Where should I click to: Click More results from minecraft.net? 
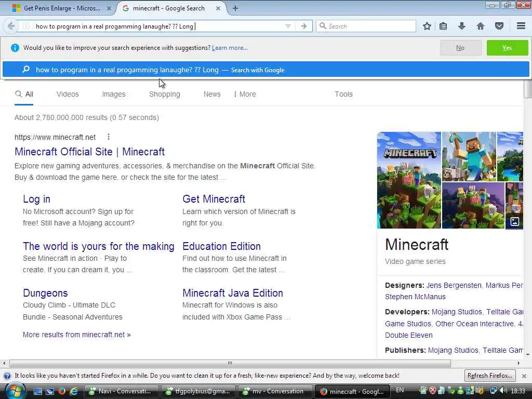point(77,335)
